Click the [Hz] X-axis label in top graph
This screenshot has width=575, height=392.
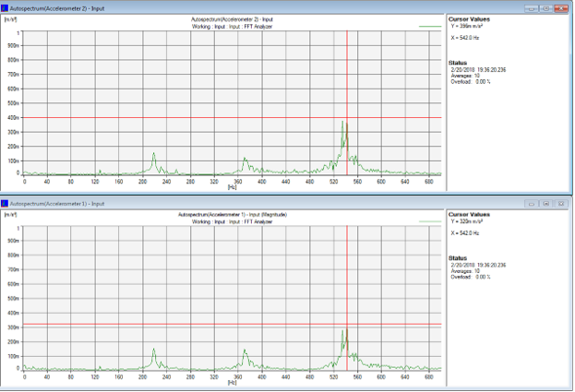pyautogui.click(x=232, y=186)
